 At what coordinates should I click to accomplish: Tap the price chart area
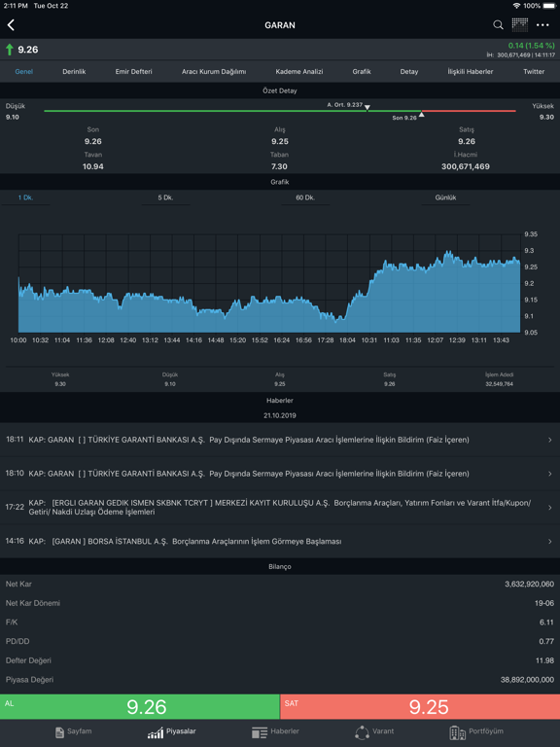coord(269,283)
